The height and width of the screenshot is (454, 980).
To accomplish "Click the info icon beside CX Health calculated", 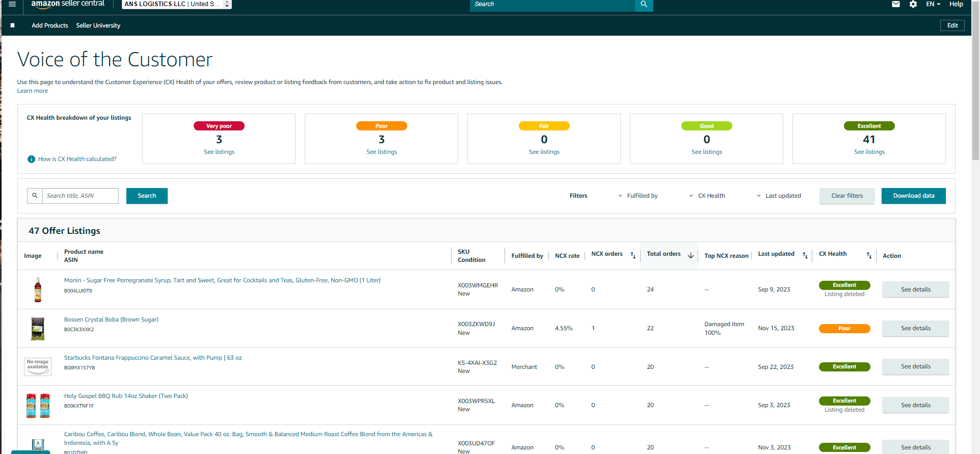I will point(32,159).
